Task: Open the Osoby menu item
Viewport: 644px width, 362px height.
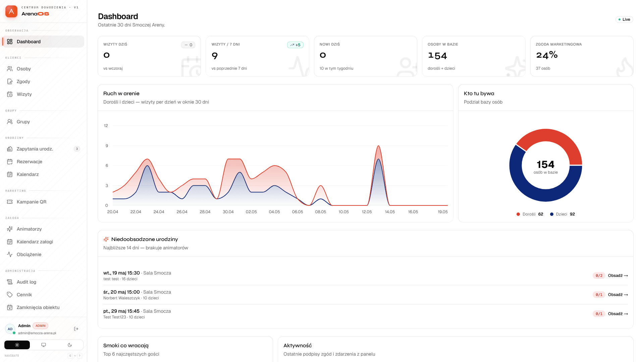Action: pos(43,69)
